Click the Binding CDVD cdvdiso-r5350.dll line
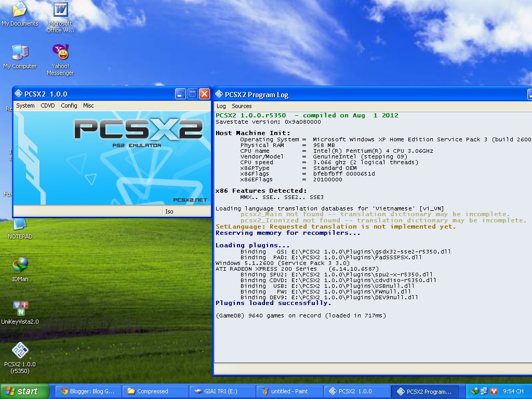The width and height of the screenshot is (532, 399). pos(338,280)
